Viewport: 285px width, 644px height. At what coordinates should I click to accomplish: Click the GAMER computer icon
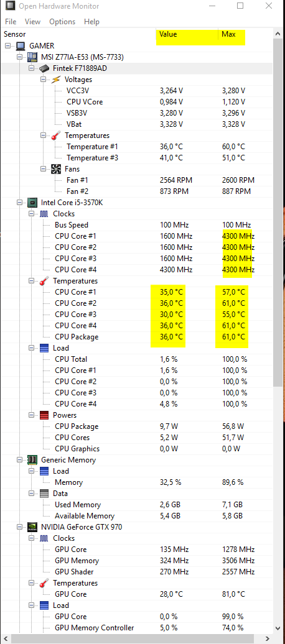click(x=21, y=45)
